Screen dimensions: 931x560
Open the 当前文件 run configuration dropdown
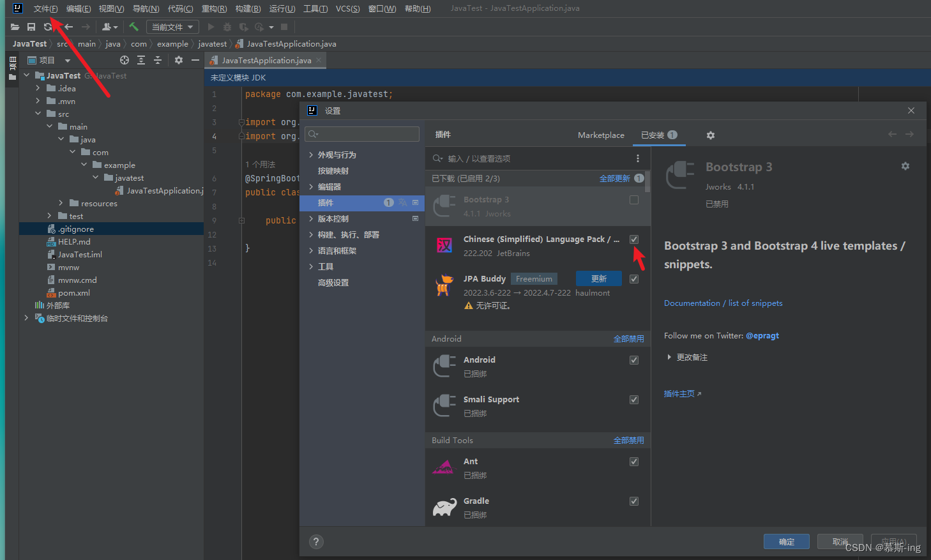tap(172, 27)
